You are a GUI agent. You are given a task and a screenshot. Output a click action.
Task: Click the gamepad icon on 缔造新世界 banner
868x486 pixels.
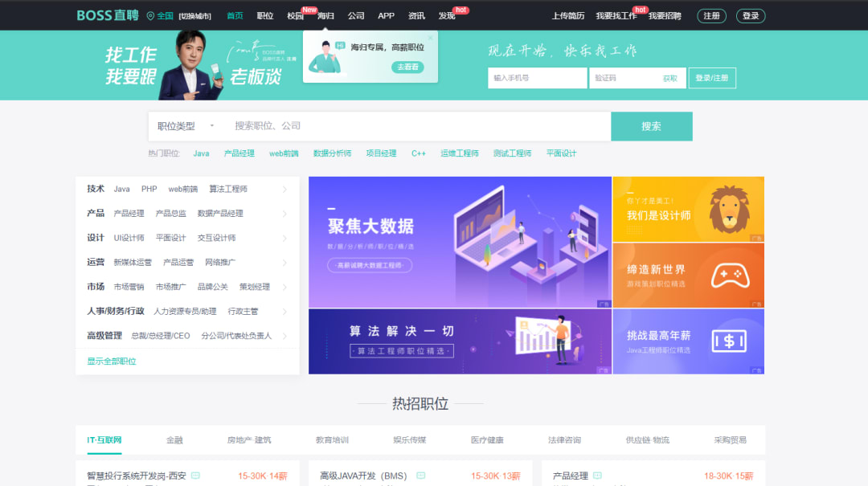(x=730, y=276)
